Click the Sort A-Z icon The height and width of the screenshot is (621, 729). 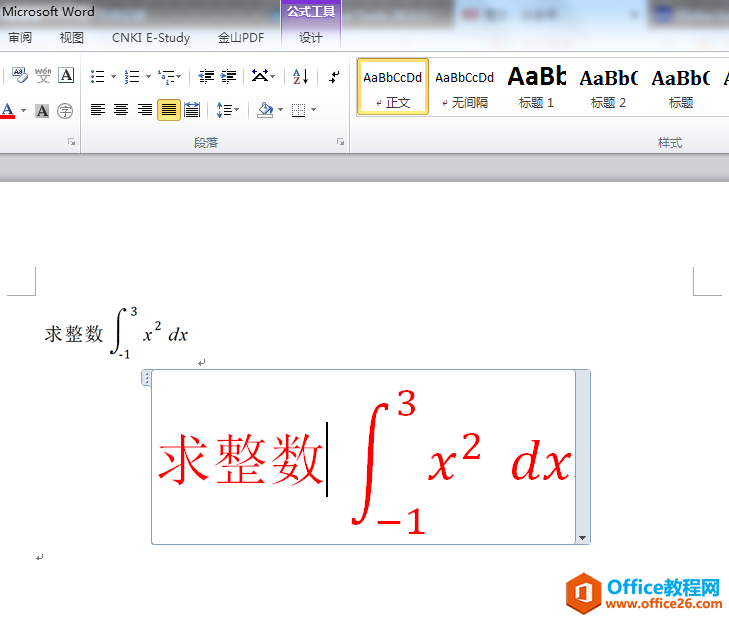click(x=301, y=76)
